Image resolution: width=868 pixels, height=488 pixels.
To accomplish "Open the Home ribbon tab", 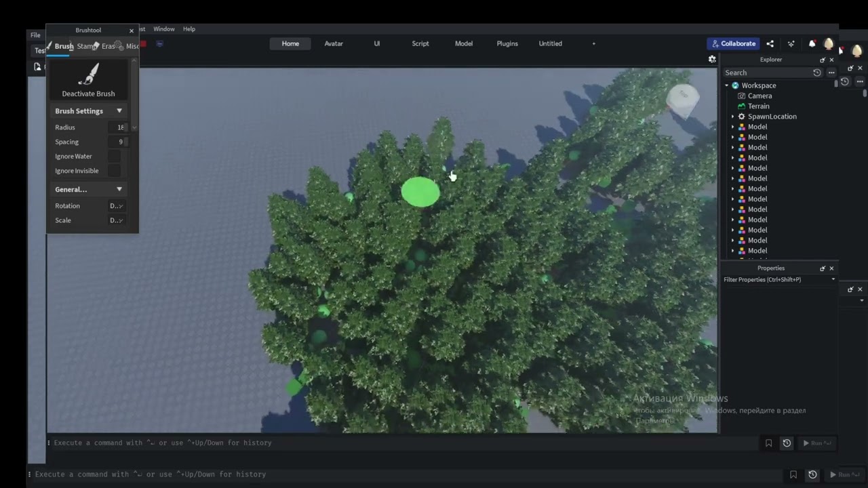I will click(290, 43).
